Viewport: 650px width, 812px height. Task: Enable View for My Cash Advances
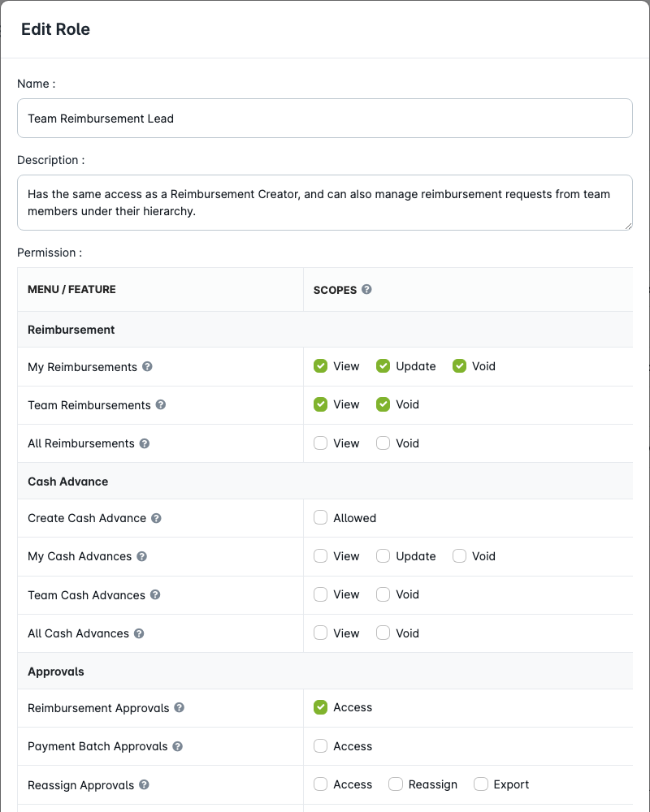[320, 556]
